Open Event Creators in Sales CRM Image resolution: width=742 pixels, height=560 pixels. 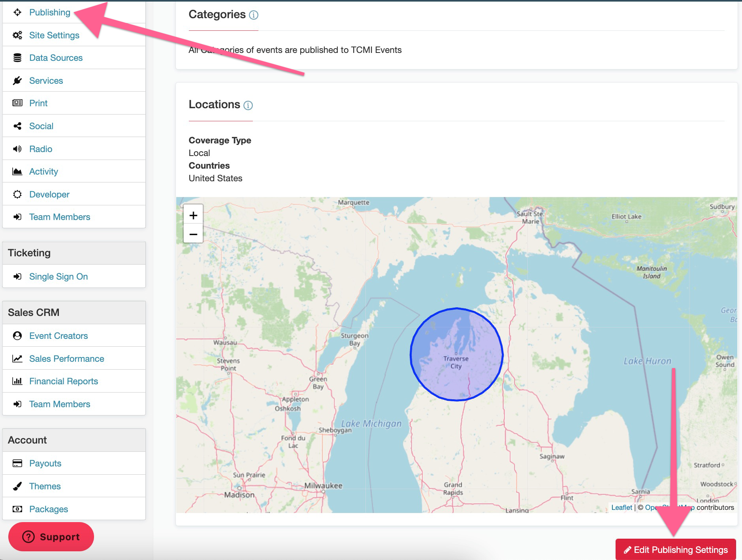click(x=58, y=336)
